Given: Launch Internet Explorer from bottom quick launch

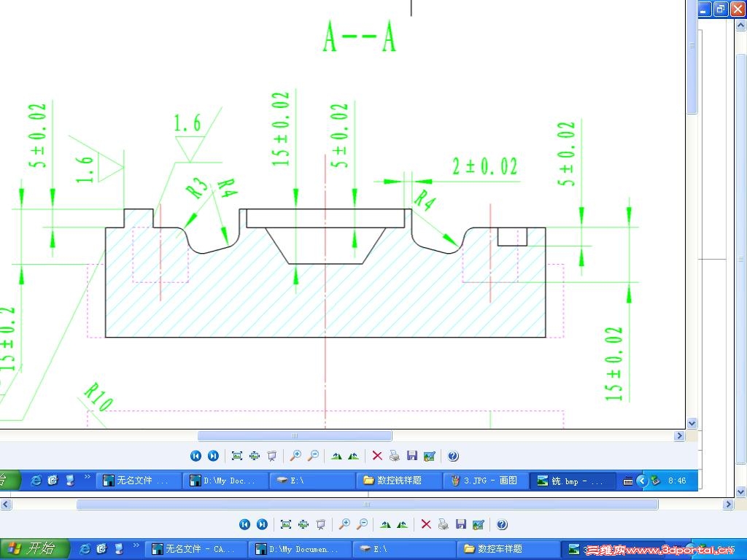Looking at the screenshot, I should [85, 549].
